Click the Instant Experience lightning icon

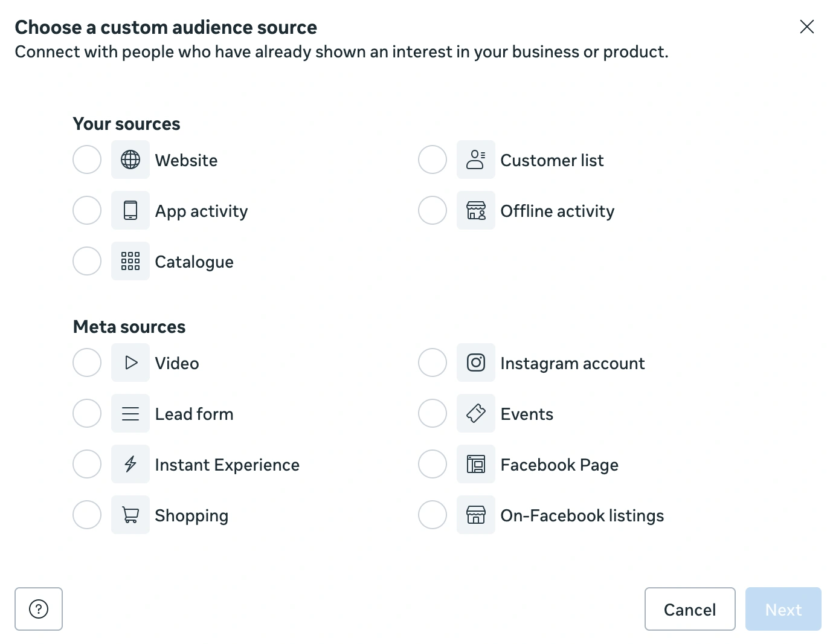point(130,464)
